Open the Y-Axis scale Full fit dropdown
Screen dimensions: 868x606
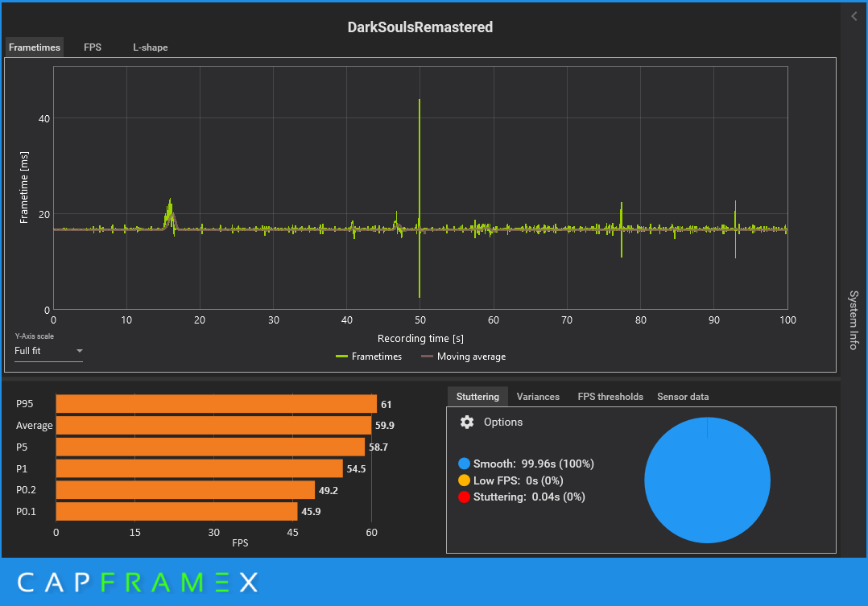48,351
